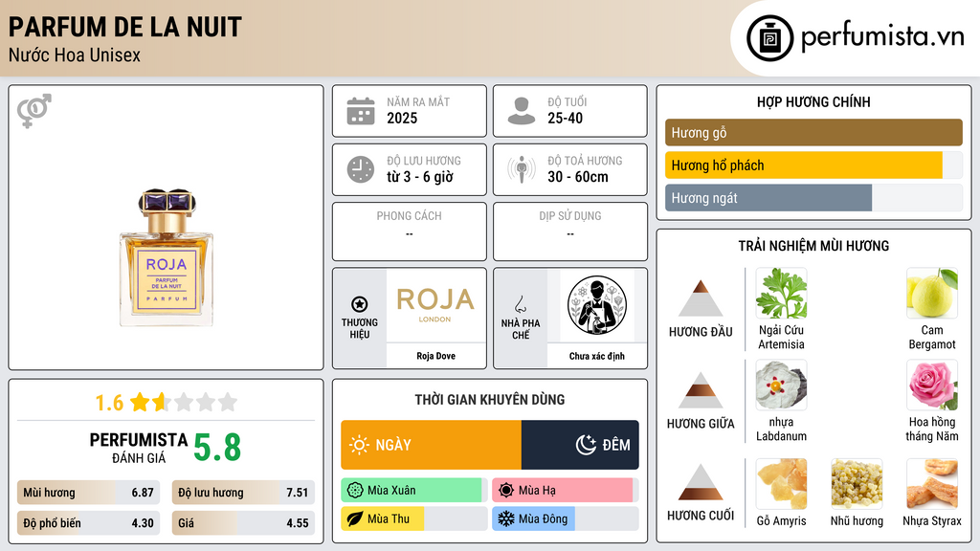Viewport: 980px width, 551px height.
Task: Click the Hương giữa pyramid icon
Action: click(x=701, y=390)
